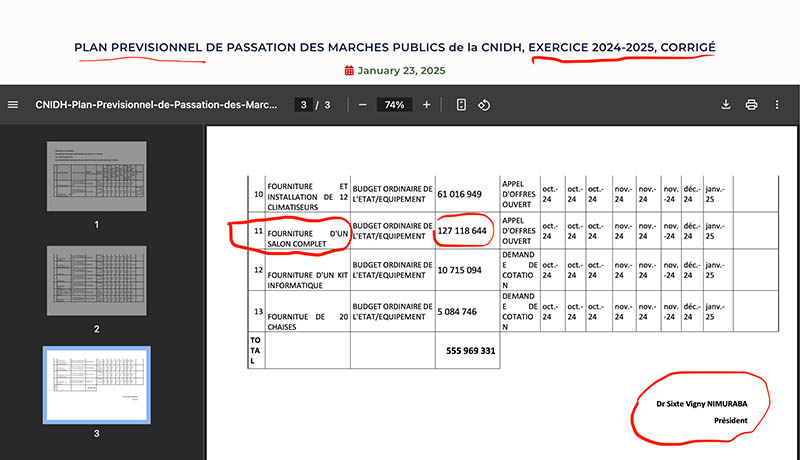Zoom out with the minus icon
This screenshot has height=460, width=800.
pos(362,105)
